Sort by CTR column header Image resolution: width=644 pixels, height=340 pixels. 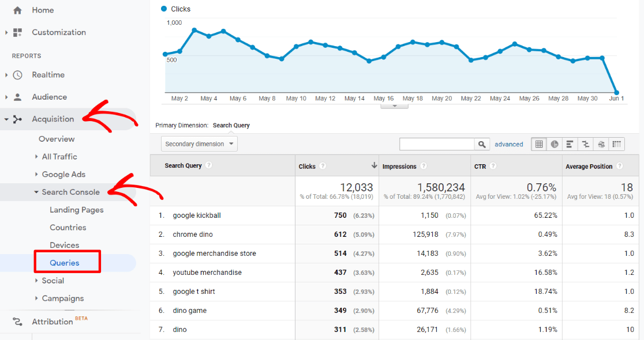point(480,166)
